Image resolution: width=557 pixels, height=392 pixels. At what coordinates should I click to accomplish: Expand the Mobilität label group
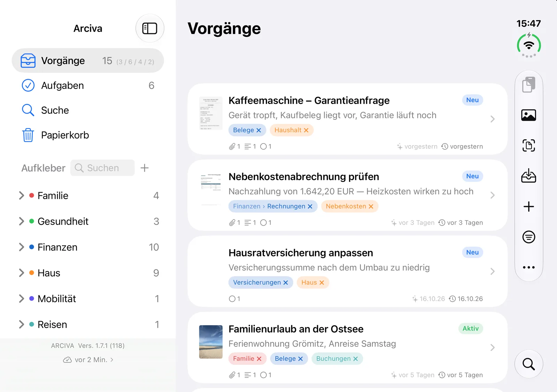tap(22, 299)
